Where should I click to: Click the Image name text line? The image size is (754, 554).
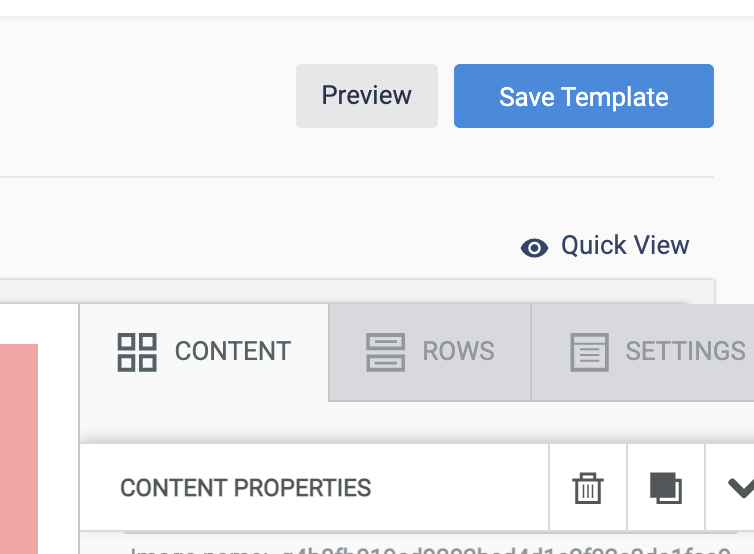tap(430, 550)
